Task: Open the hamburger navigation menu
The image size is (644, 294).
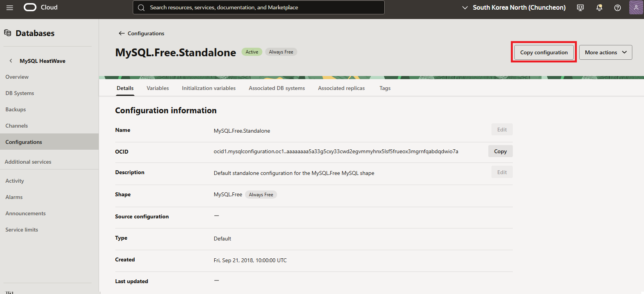Action: 10,8
